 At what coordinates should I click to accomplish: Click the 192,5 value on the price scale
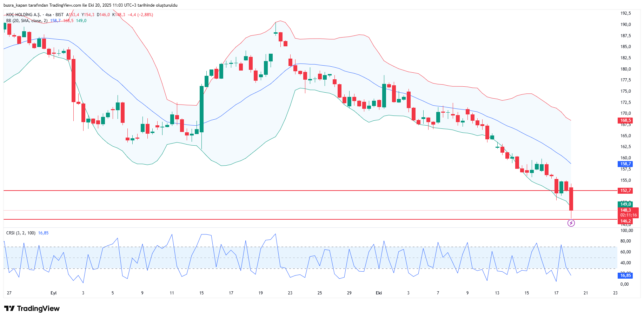pyautogui.click(x=625, y=13)
